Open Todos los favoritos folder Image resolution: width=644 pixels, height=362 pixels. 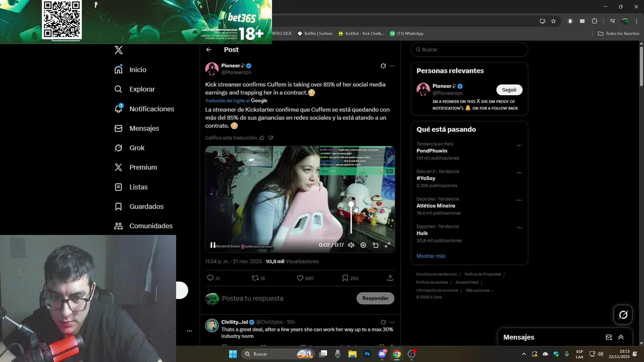618,33
